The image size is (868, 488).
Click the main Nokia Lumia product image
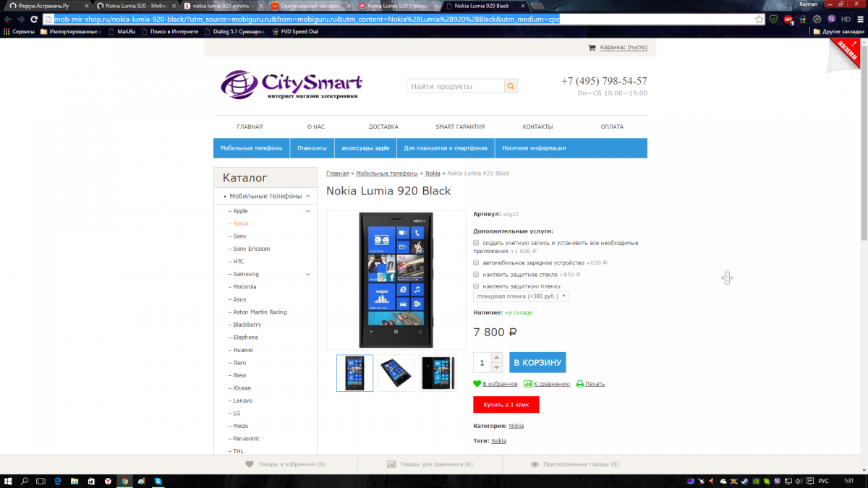tap(396, 281)
